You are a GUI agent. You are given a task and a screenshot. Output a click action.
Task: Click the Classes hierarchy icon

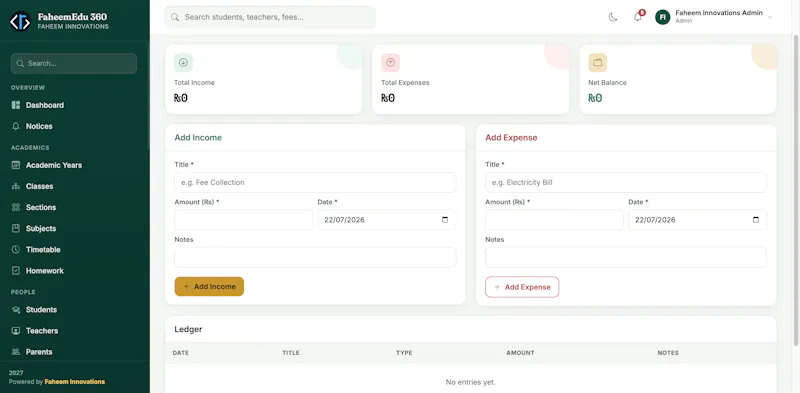pos(16,186)
